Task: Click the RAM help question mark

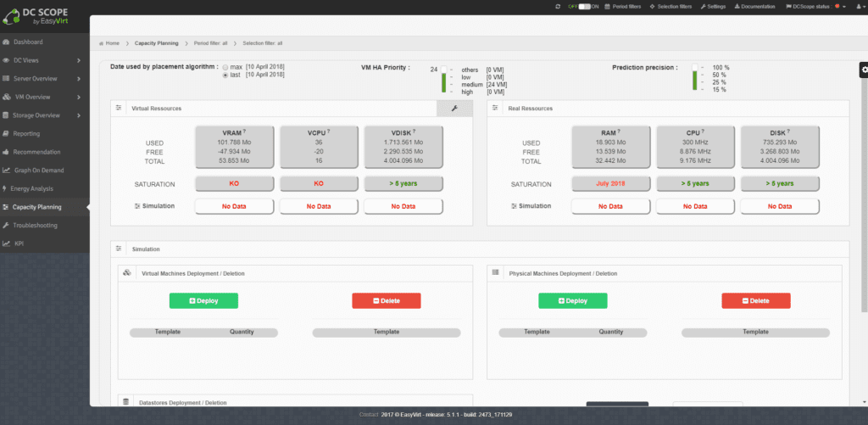Action: pyautogui.click(x=618, y=131)
